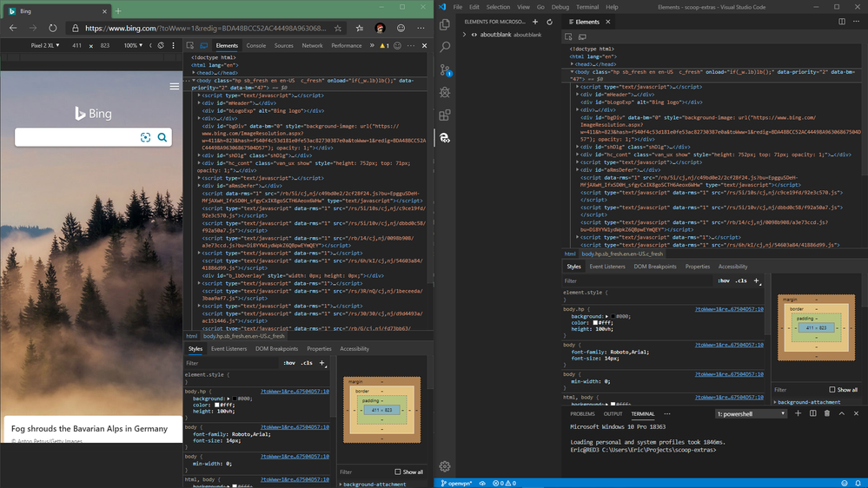Open VS Code Debug view

(x=445, y=92)
